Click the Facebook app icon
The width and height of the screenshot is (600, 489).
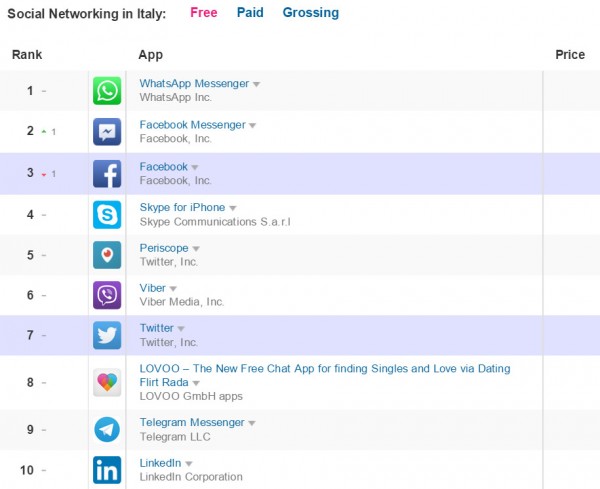pyautogui.click(x=107, y=174)
